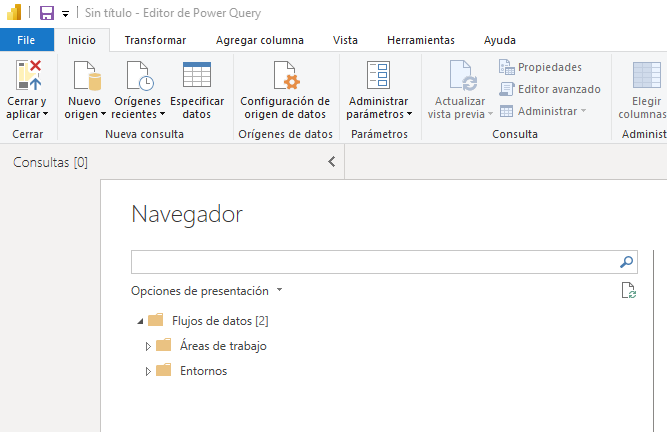Expand the Administrar parámetros dropdown arrow
This screenshot has width=667, height=432.
(409, 114)
